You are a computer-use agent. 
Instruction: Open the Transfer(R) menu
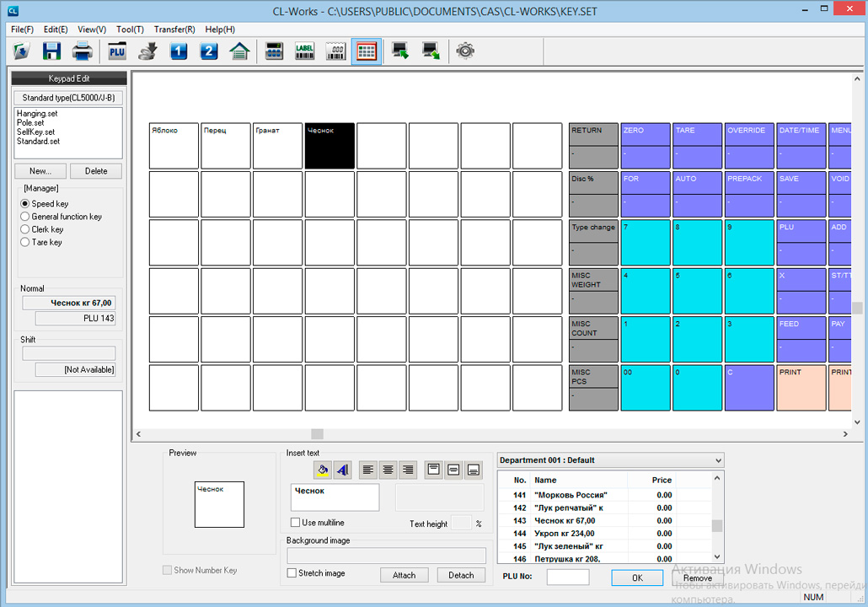click(x=174, y=29)
